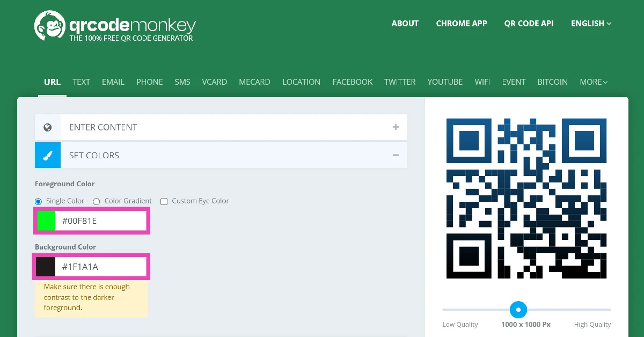Select the Single Color radio button
Viewport: 644px width, 337px height.
38,201
